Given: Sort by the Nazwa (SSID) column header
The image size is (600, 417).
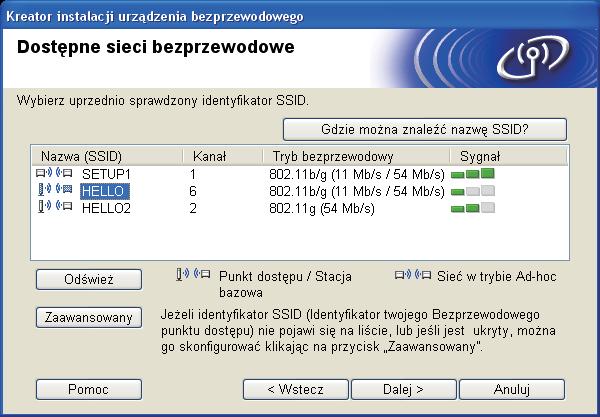Looking at the screenshot, I should [107, 156].
